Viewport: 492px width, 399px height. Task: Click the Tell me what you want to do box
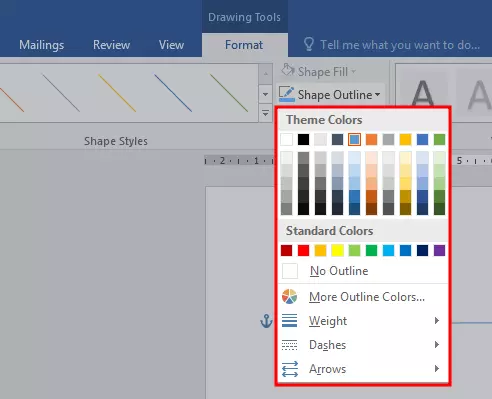[400, 45]
